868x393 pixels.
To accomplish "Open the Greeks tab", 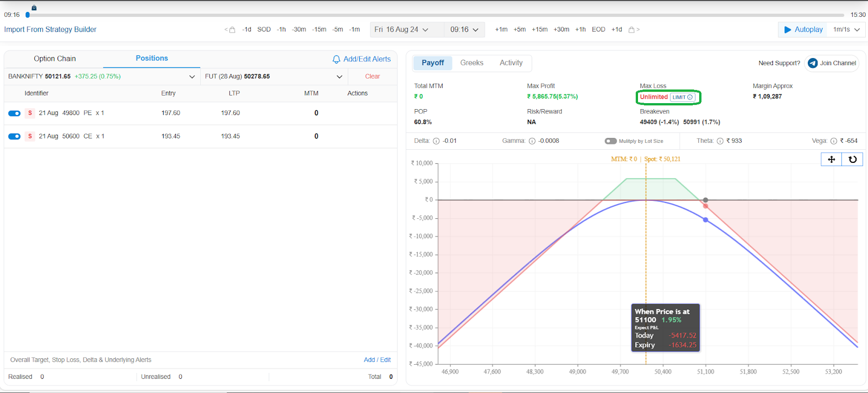I will 472,63.
